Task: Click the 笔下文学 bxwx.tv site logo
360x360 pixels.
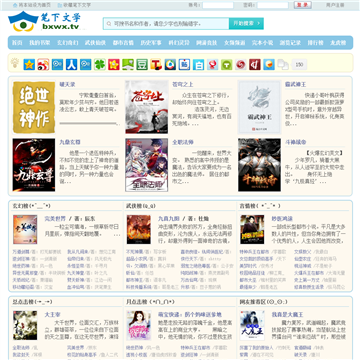Action: [44, 21]
